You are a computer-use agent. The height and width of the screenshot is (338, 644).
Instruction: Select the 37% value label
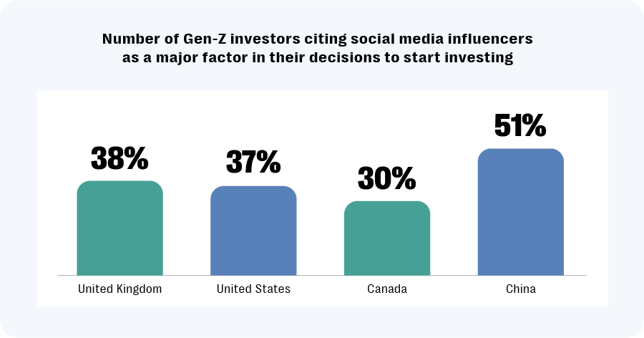(x=253, y=163)
